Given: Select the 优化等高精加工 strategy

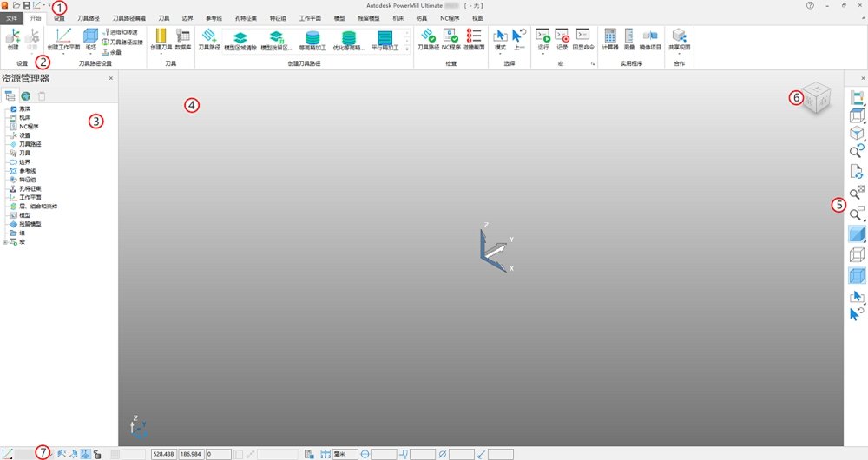Looking at the screenshot, I should 349,41.
